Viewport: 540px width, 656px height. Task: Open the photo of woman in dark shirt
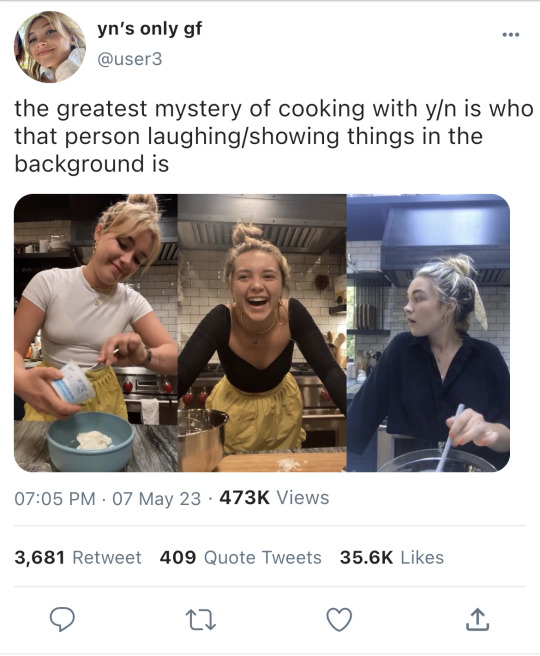pyautogui.click(x=428, y=333)
